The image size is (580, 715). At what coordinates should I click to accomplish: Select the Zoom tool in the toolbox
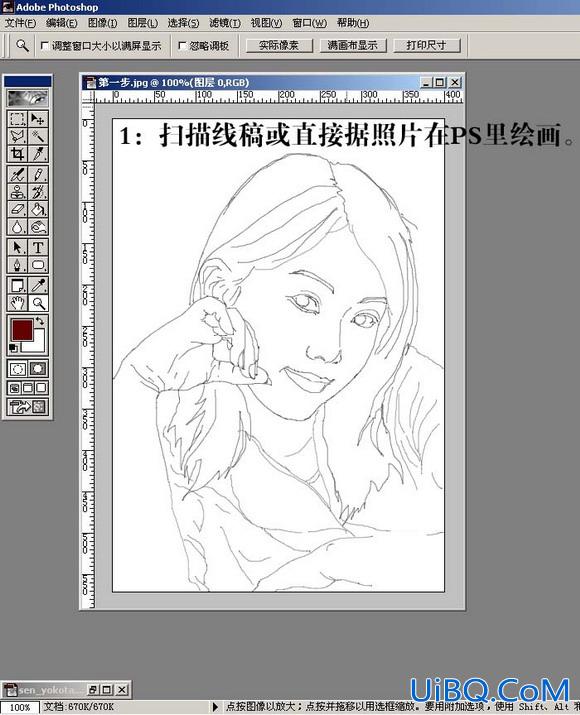coord(38,303)
